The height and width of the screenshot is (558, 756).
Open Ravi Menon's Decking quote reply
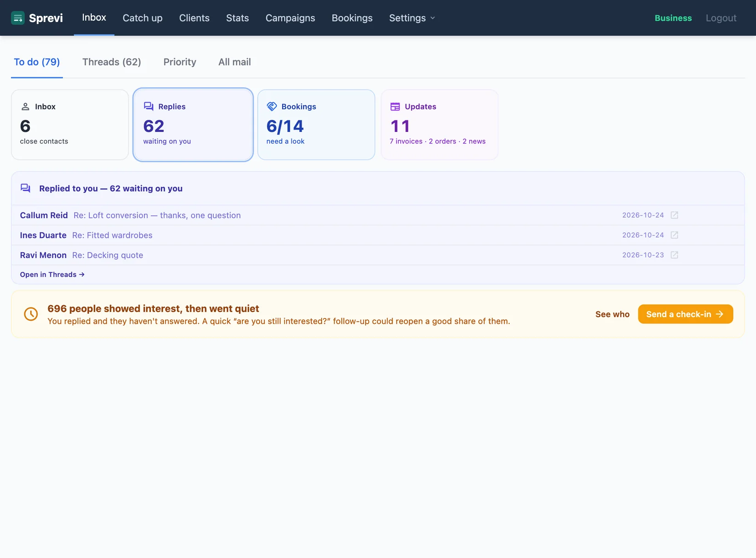coord(378,255)
